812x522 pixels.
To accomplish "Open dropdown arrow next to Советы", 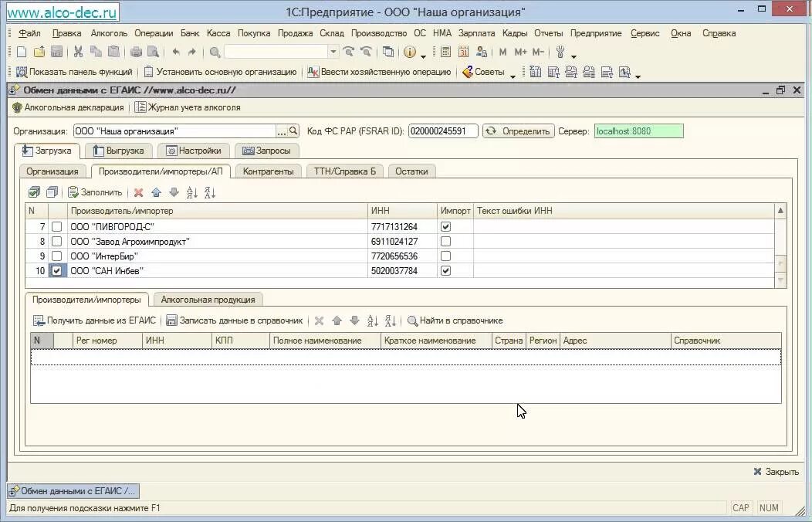I will (x=513, y=75).
